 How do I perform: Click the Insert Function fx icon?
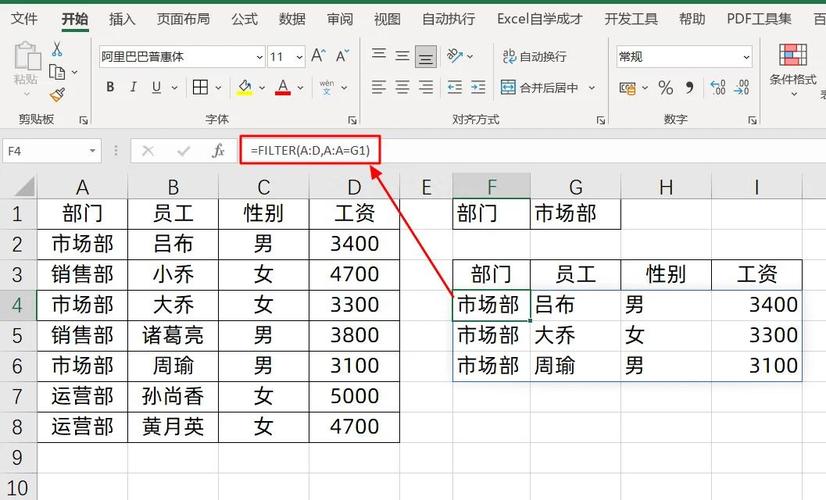(217, 151)
